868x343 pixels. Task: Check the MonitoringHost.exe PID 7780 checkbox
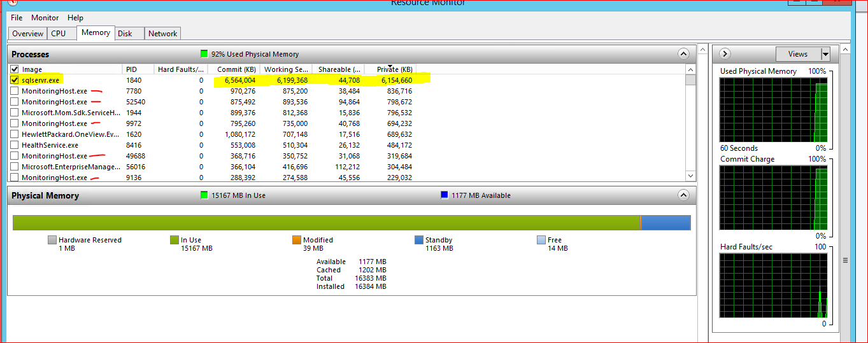[15, 91]
